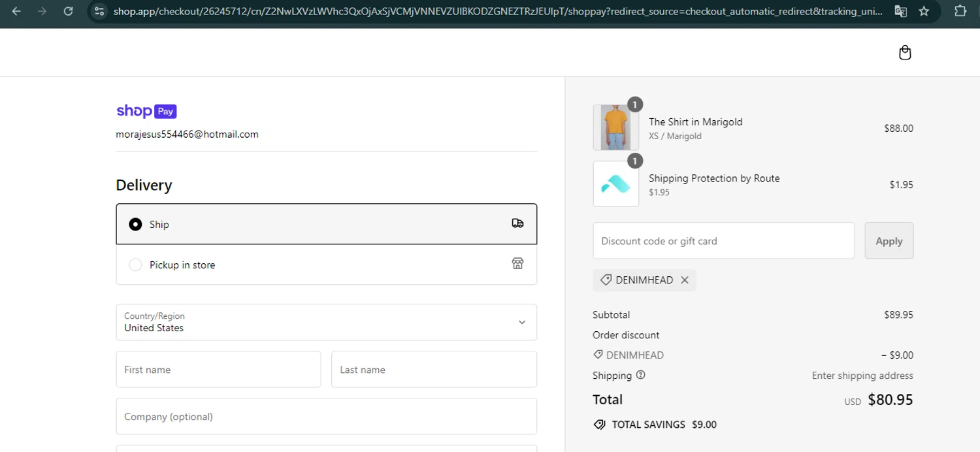Click the browser address bar URL
The image size is (980, 452).
click(x=497, y=11)
